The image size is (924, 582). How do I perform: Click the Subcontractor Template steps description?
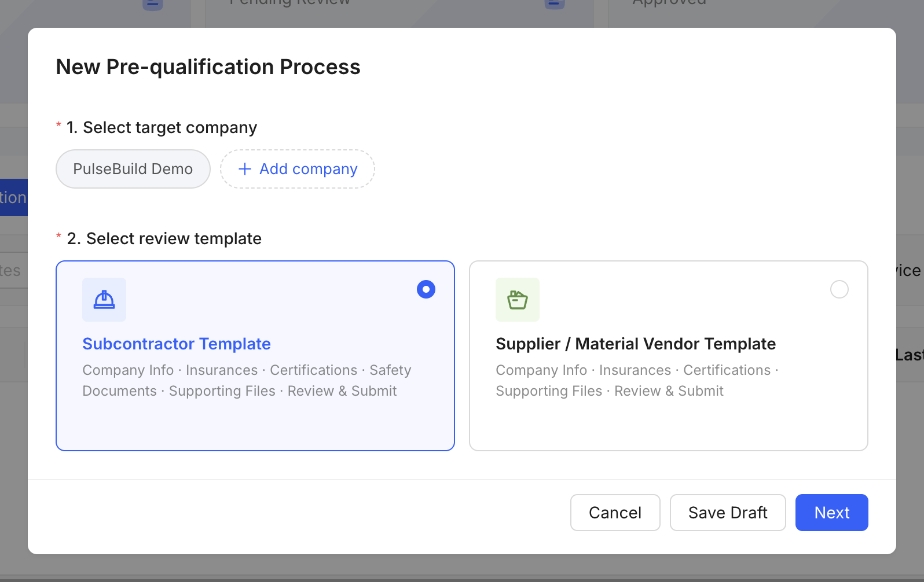tap(247, 381)
